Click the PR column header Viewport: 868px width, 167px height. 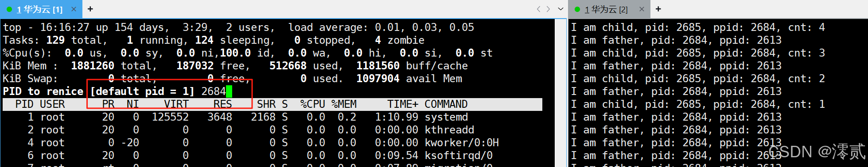click(108, 104)
